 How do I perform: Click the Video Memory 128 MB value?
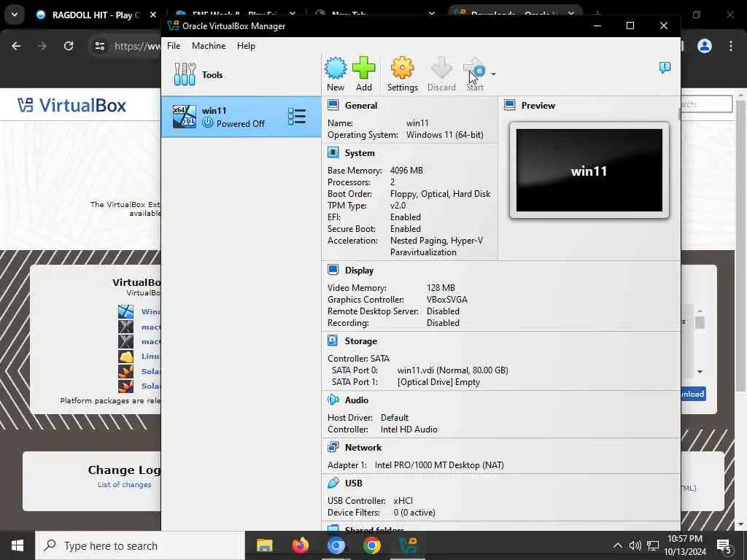(441, 288)
